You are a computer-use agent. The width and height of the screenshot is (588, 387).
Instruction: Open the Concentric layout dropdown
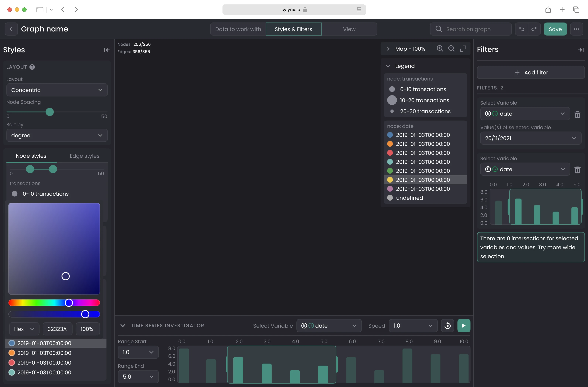[57, 90]
